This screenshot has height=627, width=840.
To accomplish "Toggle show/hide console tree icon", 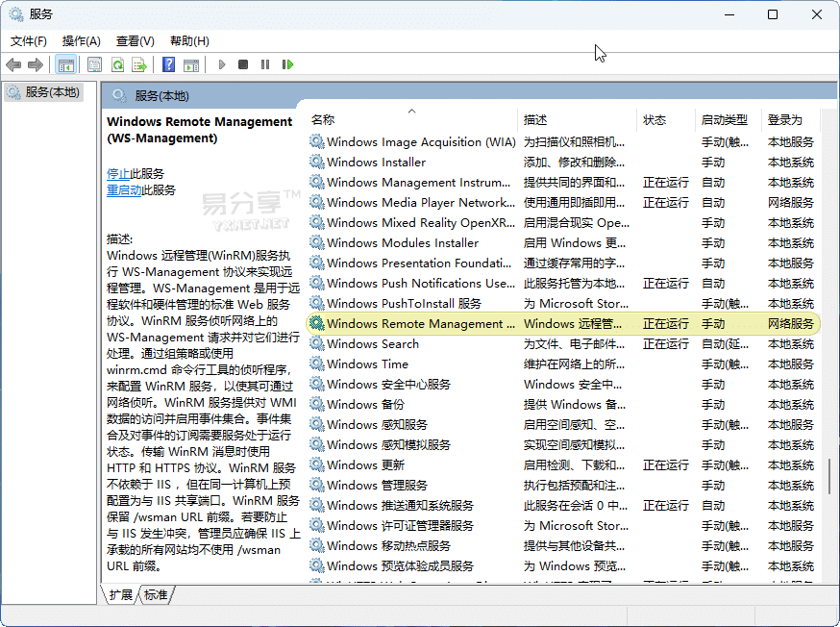I will 66,64.
